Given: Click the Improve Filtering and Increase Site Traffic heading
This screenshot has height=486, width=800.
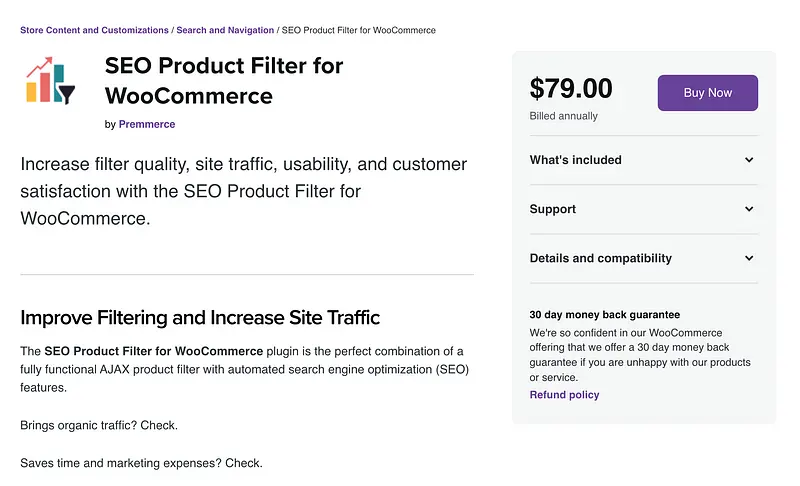Looking at the screenshot, I should pyautogui.click(x=200, y=318).
